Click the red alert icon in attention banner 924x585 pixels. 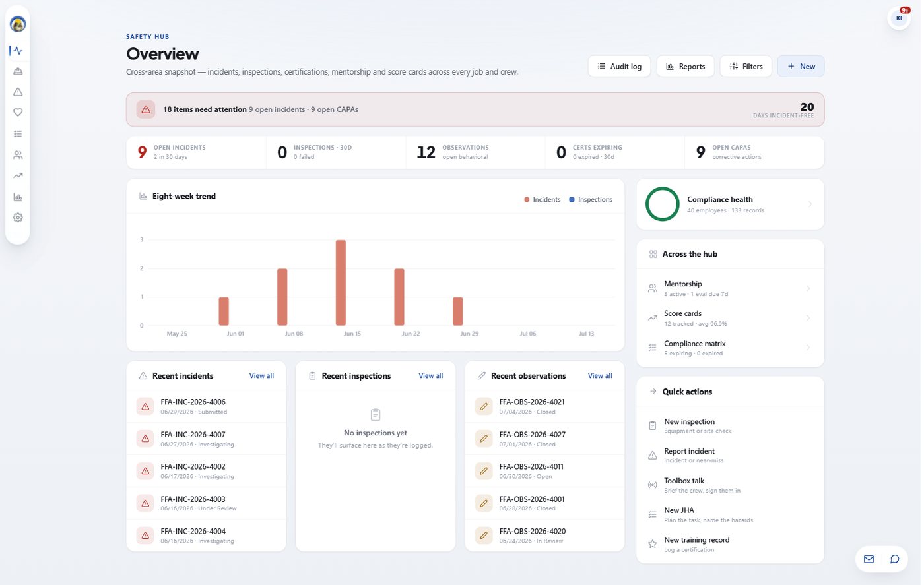pos(146,109)
